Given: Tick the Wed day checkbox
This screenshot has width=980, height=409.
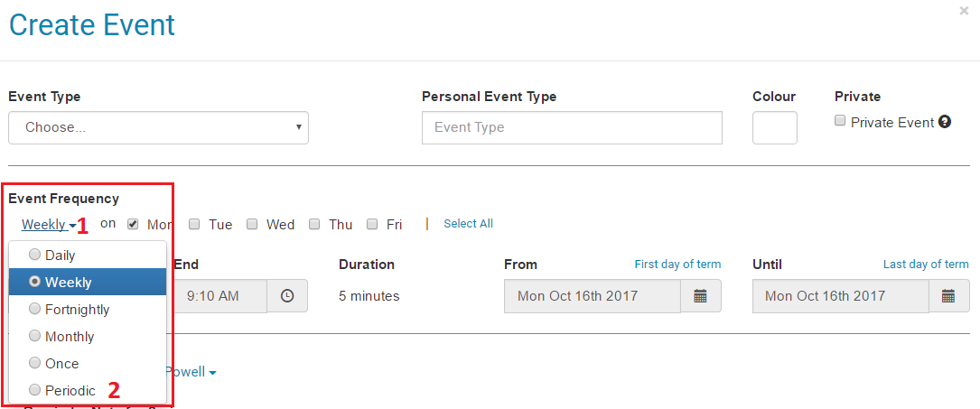Looking at the screenshot, I should 253,224.
